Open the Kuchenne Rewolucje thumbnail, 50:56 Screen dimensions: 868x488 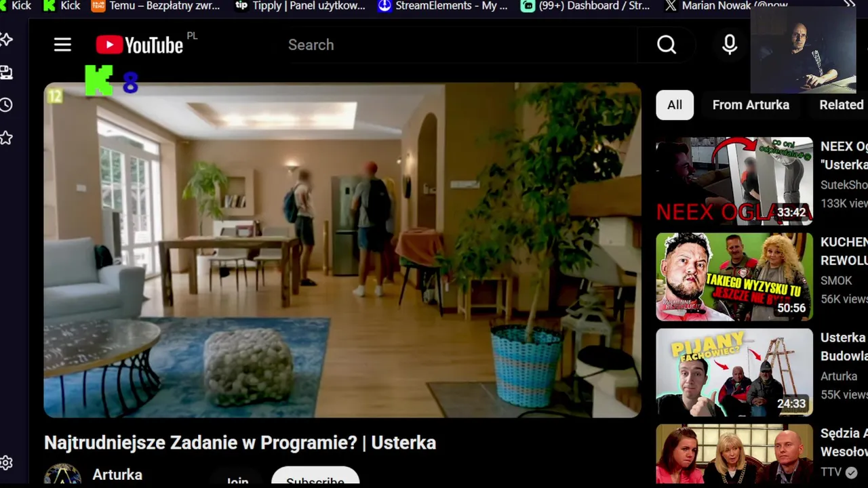point(734,277)
